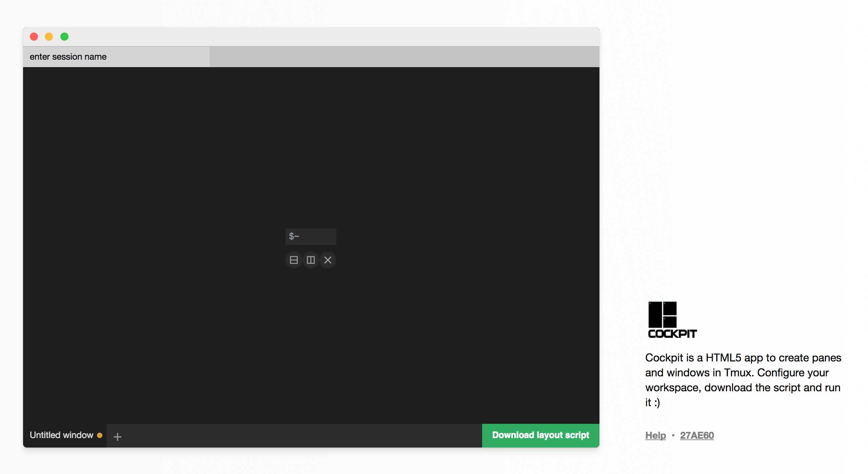Click the horizontal split pane icon
The width and height of the screenshot is (868, 474).
pyautogui.click(x=294, y=259)
